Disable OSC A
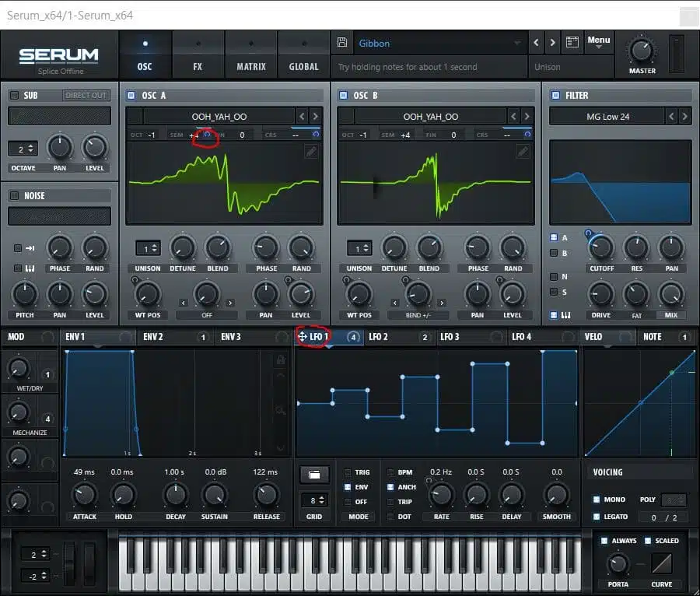This screenshot has width=700, height=596. 131,95
